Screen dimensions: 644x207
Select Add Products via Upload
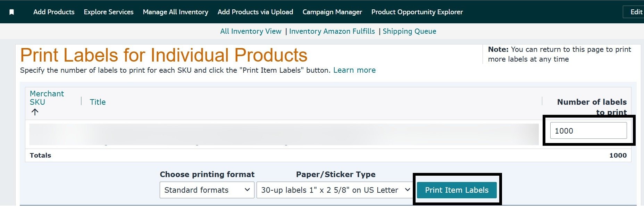click(x=255, y=12)
